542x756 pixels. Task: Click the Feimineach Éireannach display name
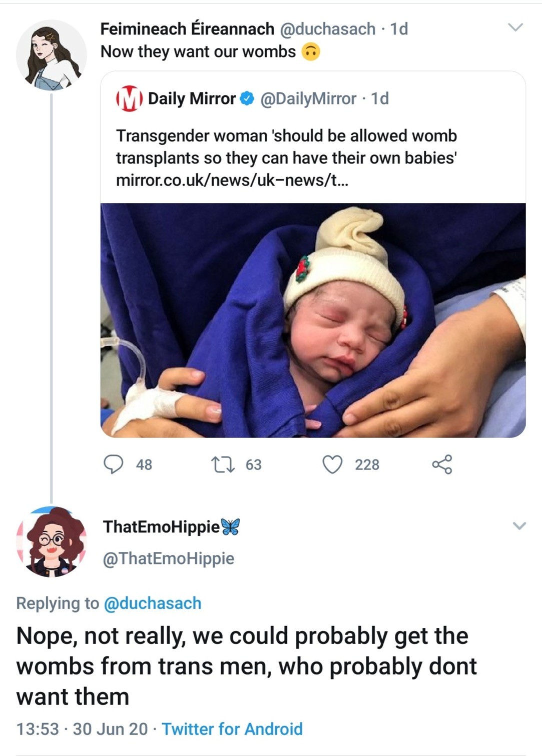coord(187,29)
